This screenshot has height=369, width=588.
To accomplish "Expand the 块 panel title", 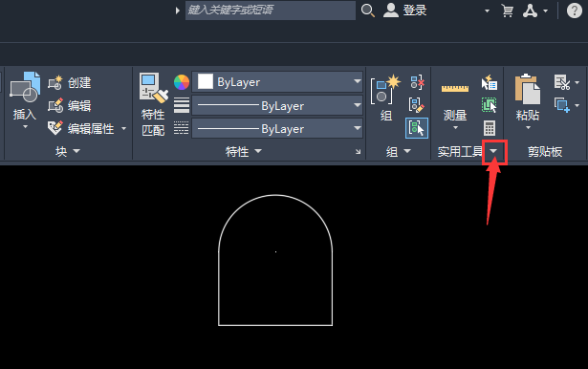I will coord(68,151).
